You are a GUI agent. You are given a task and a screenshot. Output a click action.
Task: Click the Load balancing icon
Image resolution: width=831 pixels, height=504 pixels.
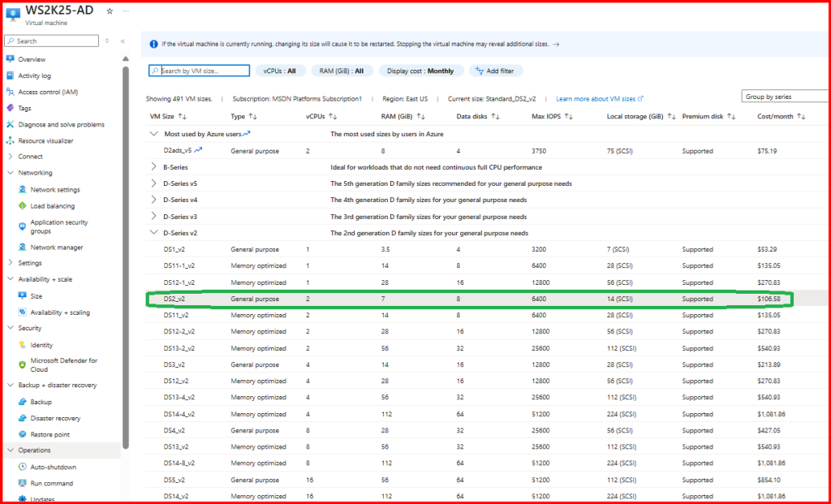[22, 206]
